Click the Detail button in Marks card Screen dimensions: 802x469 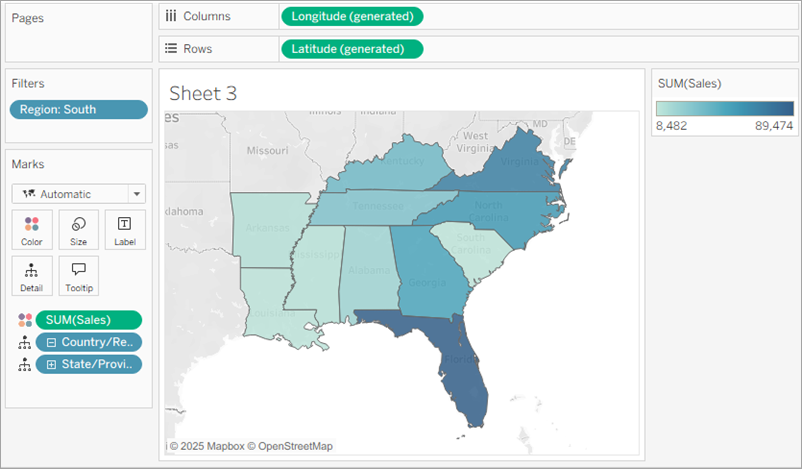pos(31,275)
